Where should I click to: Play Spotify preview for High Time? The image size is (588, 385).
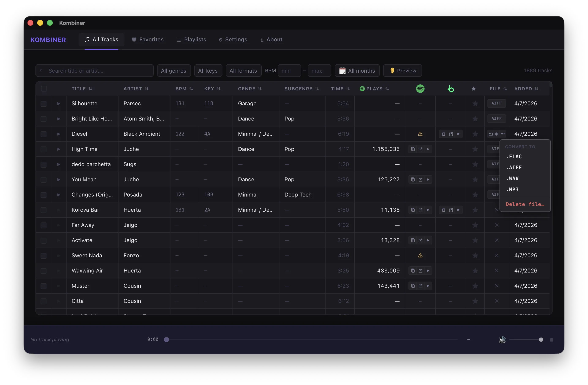tap(428, 149)
